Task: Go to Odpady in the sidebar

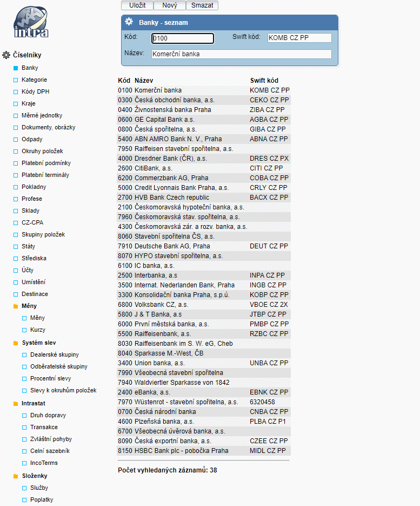Action: coord(32,140)
